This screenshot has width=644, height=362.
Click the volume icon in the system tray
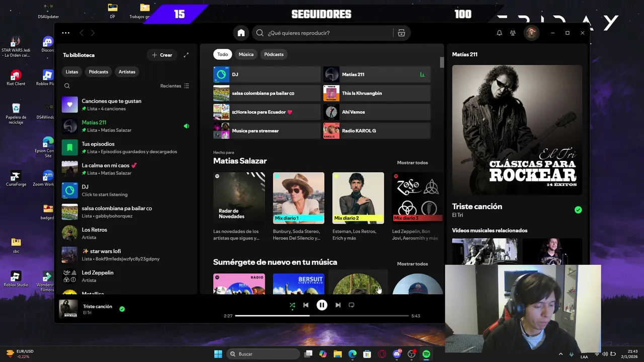[x=605, y=354]
